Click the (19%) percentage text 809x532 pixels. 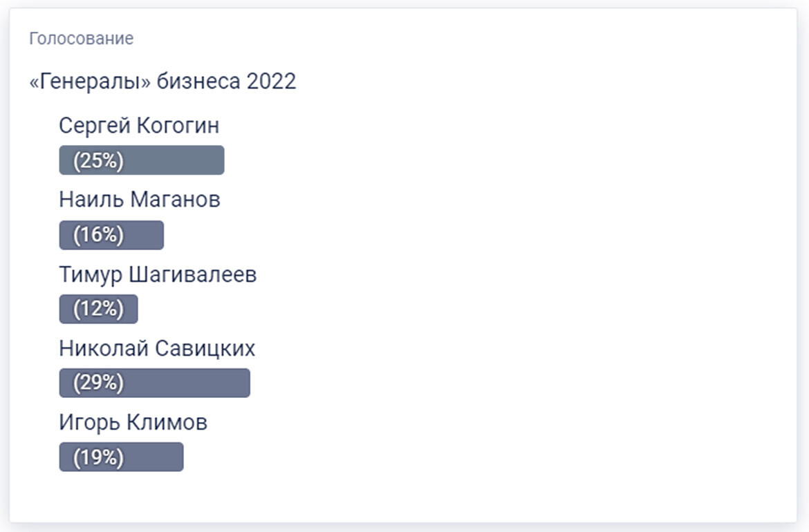coord(98,457)
